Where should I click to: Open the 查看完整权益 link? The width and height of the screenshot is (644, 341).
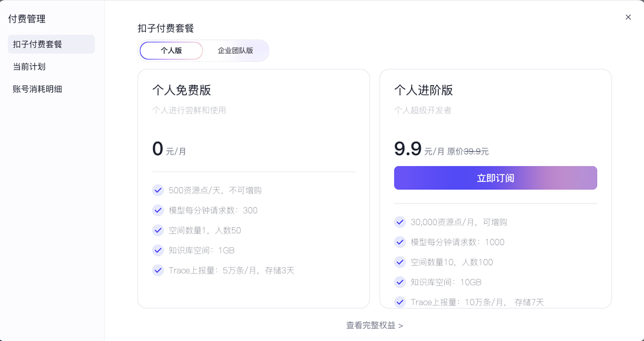click(374, 325)
